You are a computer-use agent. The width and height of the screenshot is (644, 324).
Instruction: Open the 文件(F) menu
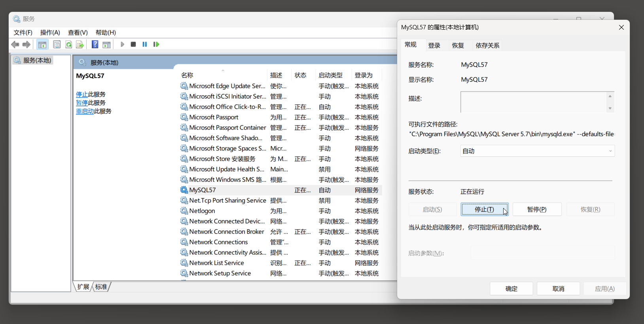(23, 32)
